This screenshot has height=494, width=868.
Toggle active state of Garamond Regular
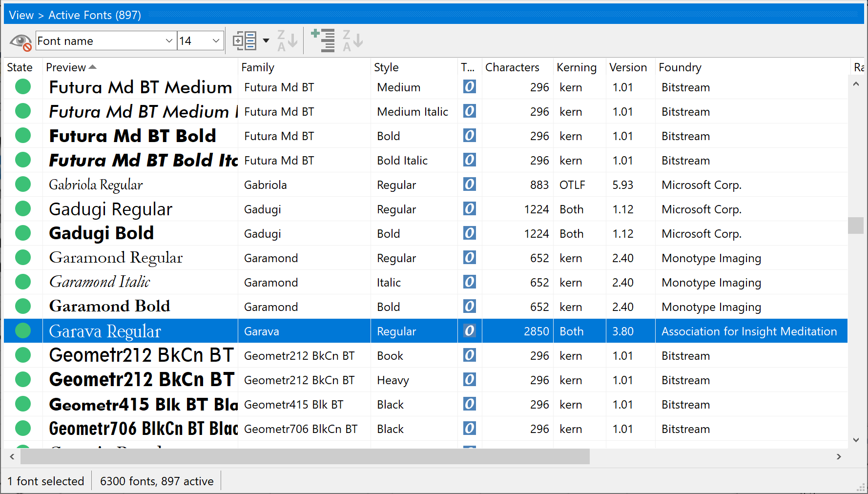pyautogui.click(x=23, y=258)
